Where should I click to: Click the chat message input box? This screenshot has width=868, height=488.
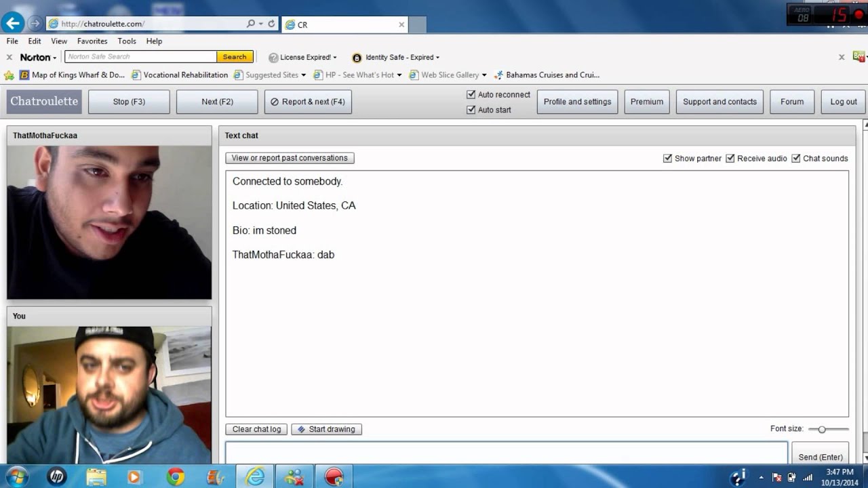coord(507,453)
